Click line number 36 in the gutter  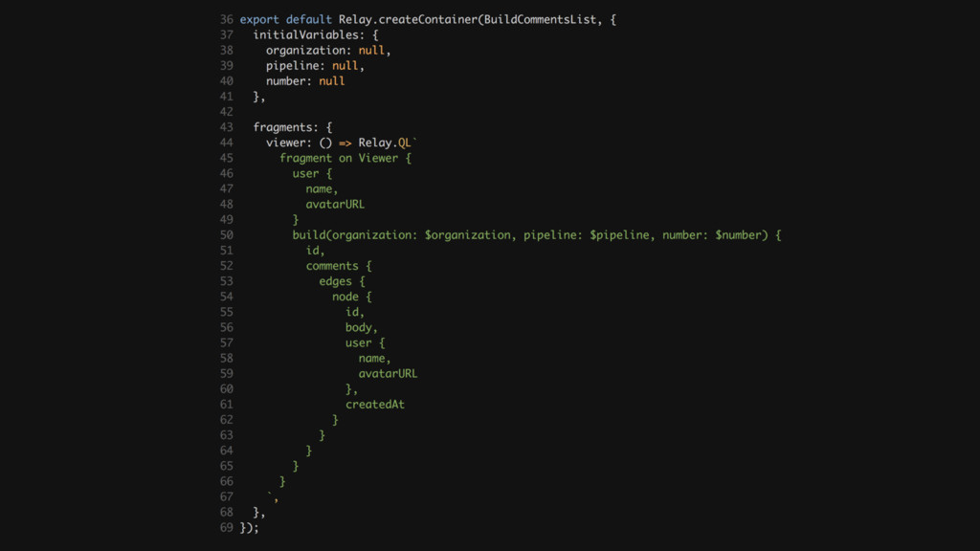pyautogui.click(x=226, y=19)
